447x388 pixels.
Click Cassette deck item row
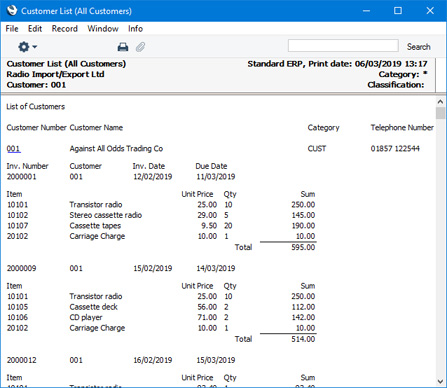[161, 307]
